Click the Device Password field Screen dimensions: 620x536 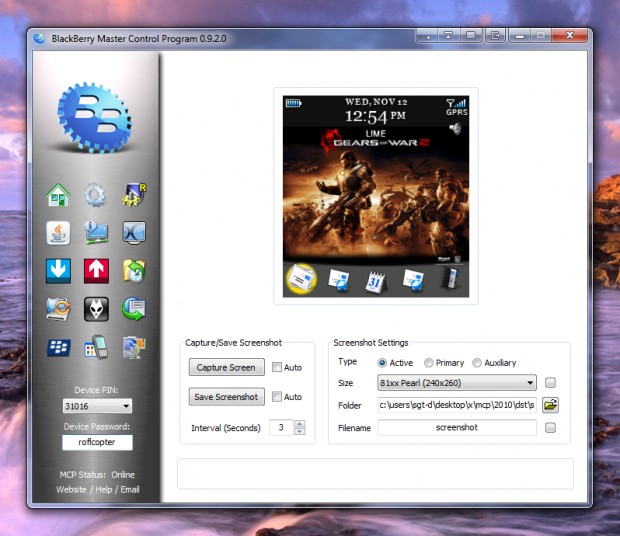[x=97, y=442]
